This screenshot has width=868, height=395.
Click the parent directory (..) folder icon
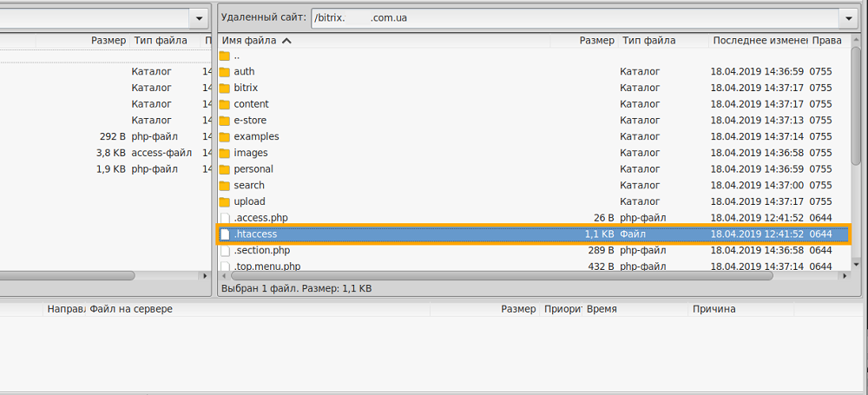coord(224,56)
